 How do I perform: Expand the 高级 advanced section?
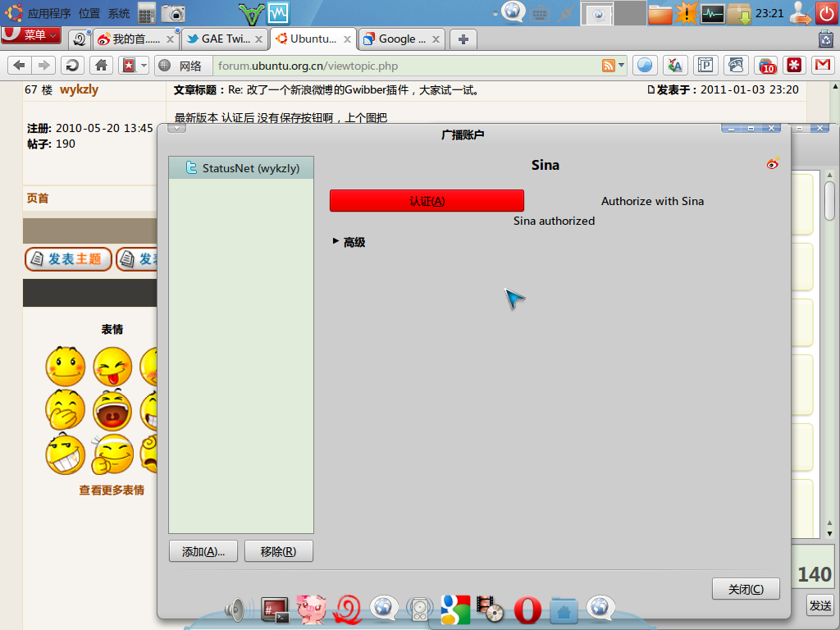349,242
